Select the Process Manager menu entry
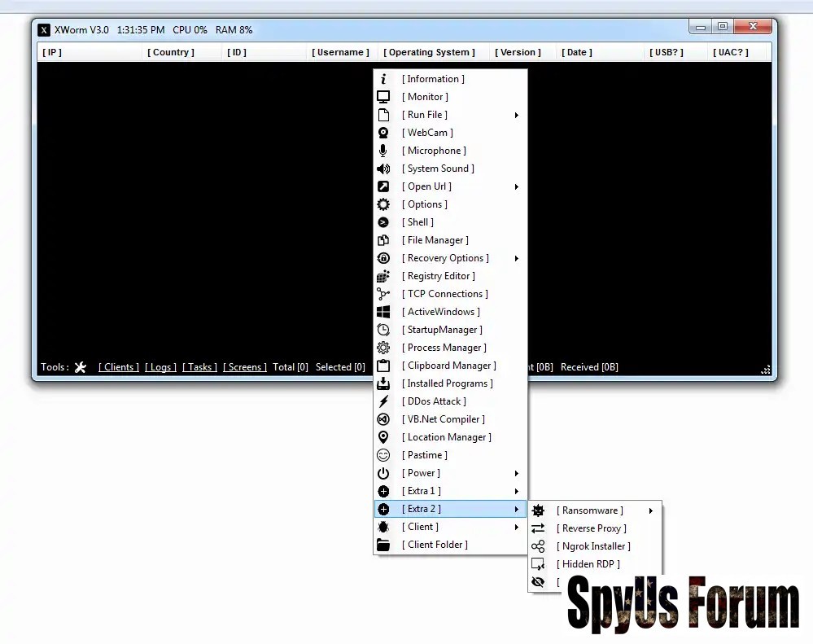813x644 pixels. pos(444,348)
